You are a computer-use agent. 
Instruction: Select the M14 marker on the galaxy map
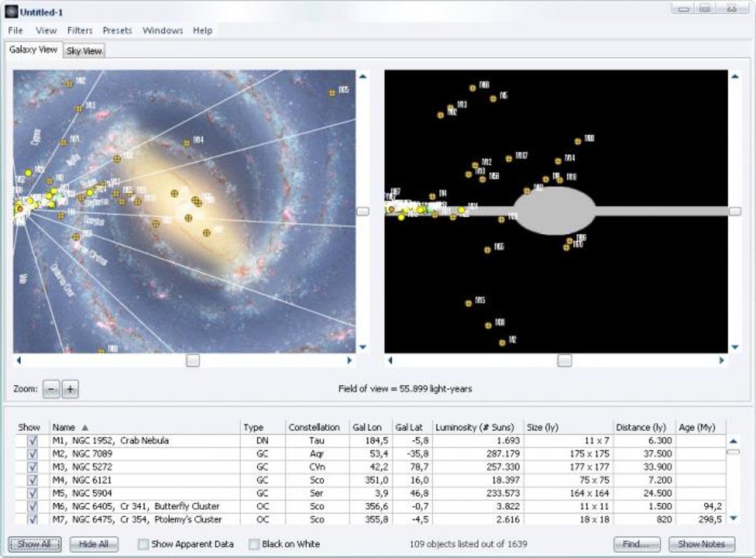187,142
